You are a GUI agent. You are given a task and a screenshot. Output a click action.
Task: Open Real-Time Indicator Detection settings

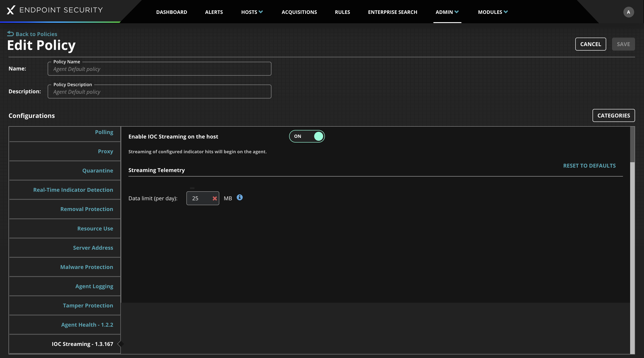click(65, 190)
